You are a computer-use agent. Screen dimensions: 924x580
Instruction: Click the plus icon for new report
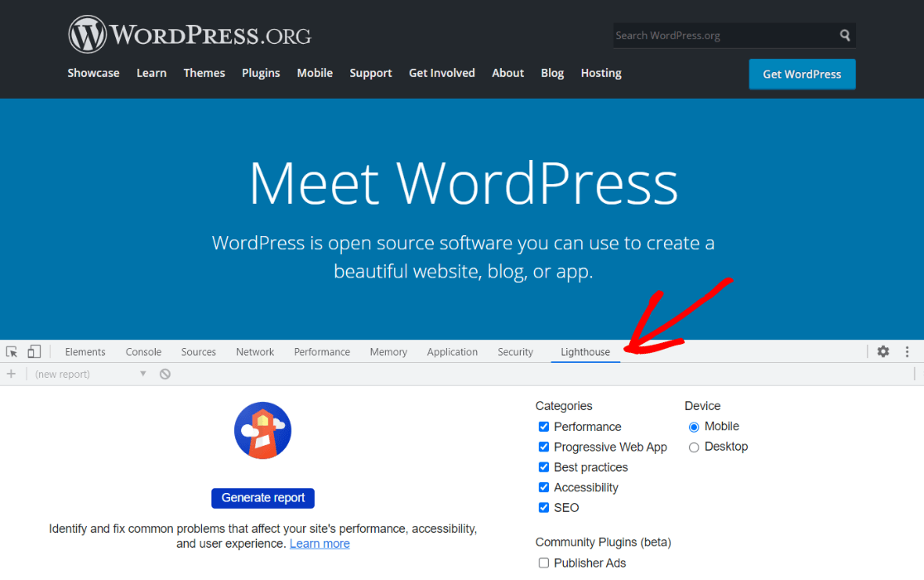[12, 375]
